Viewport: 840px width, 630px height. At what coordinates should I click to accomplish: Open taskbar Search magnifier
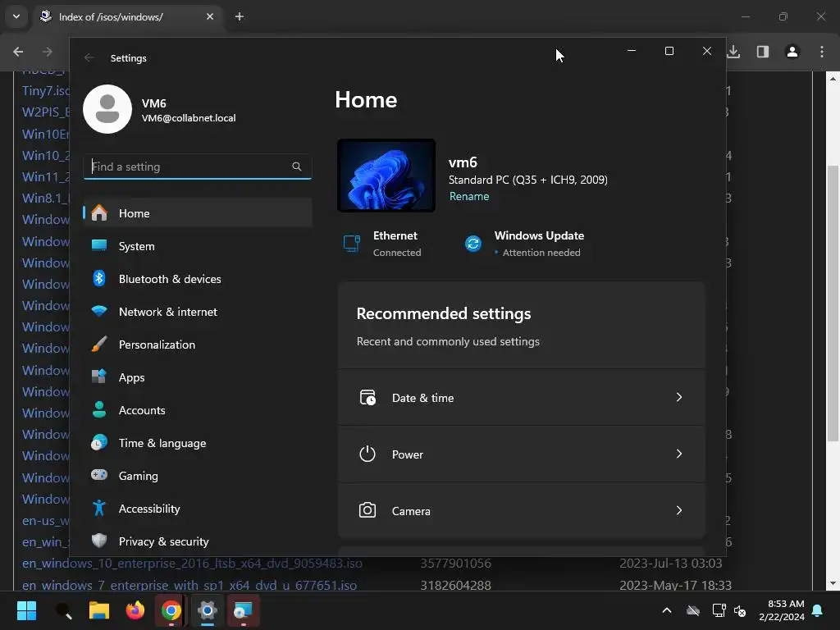click(63, 610)
